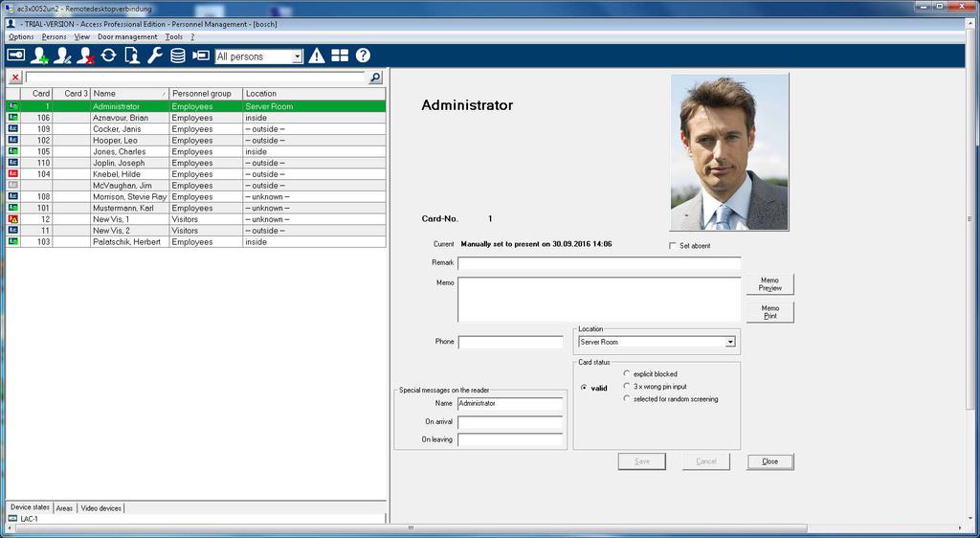This screenshot has width=980, height=538.
Task: Click the four-tile grid view icon
Action: (x=340, y=56)
